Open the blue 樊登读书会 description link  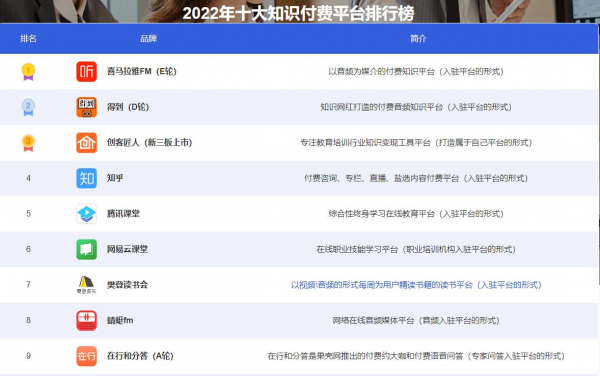416,285
